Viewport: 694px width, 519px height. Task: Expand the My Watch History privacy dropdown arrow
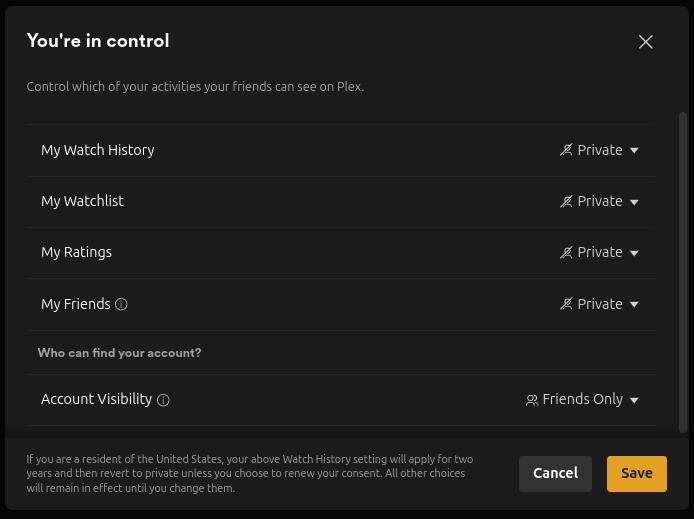tap(634, 150)
